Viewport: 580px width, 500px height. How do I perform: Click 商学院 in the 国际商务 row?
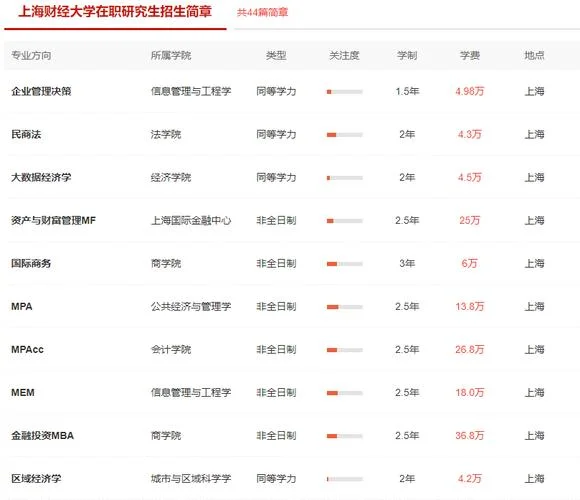[166, 263]
